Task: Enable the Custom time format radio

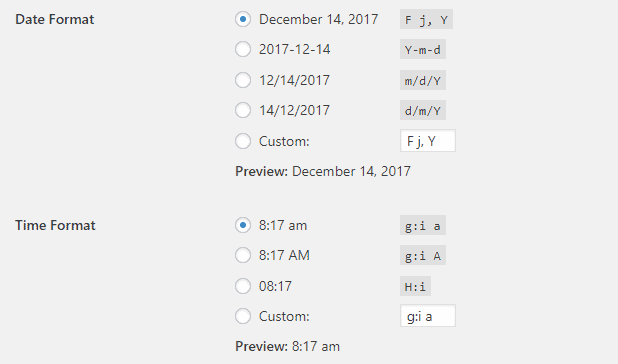Action: click(243, 316)
